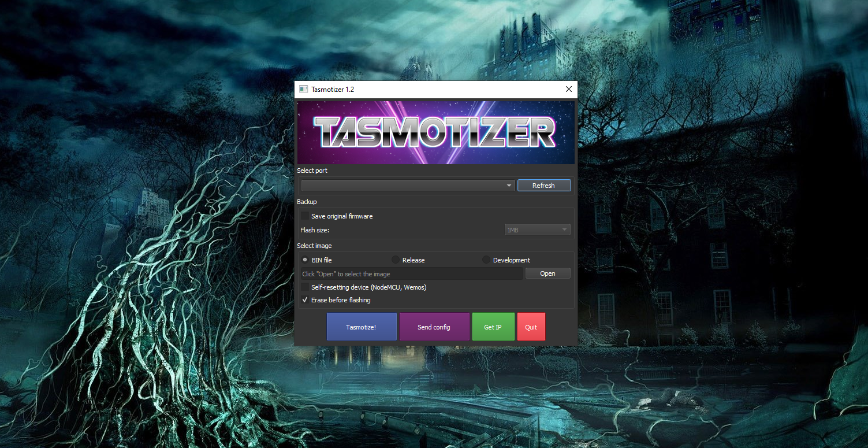Click the Get IP button

point(493,326)
